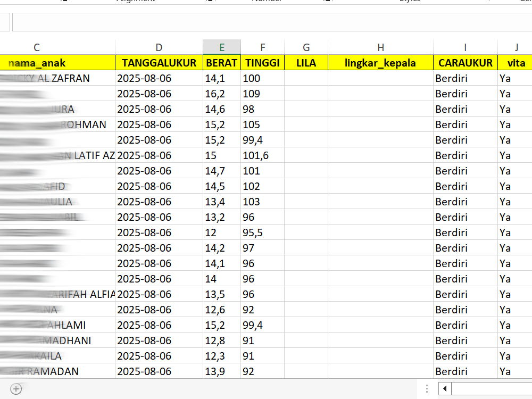
Task: Select name cell ending AL ZAFRAN
Action: (x=57, y=78)
